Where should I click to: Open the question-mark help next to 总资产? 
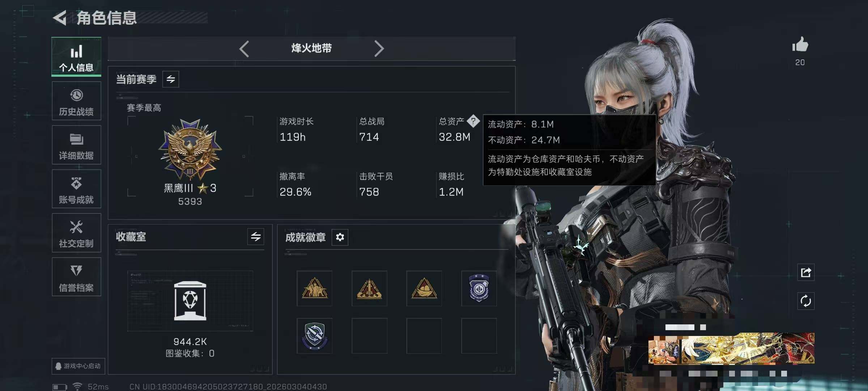pos(473,121)
